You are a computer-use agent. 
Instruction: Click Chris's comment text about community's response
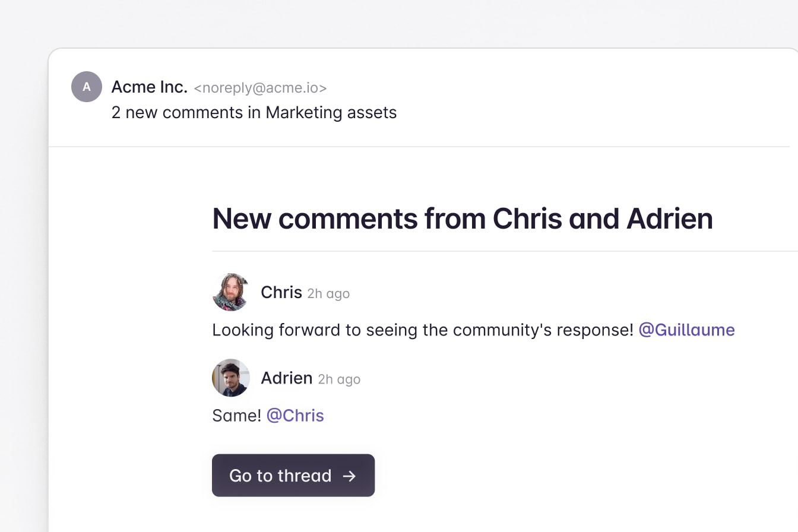point(422,330)
